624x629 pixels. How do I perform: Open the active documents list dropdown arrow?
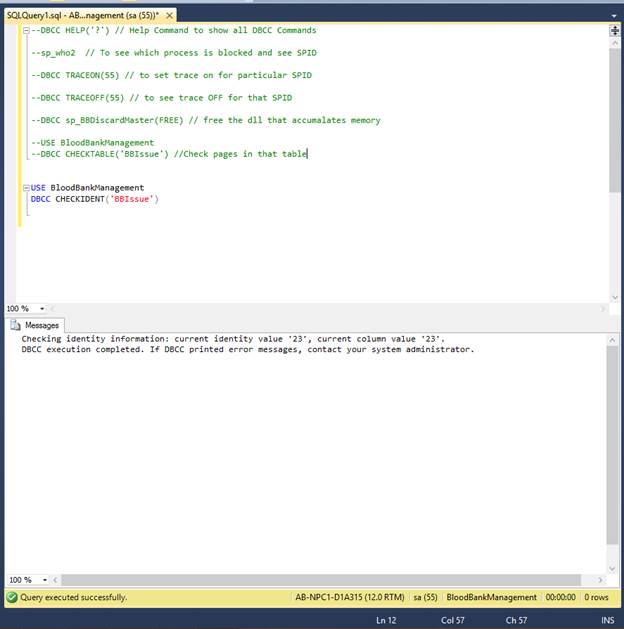pyautogui.click(x=614, y=16)
